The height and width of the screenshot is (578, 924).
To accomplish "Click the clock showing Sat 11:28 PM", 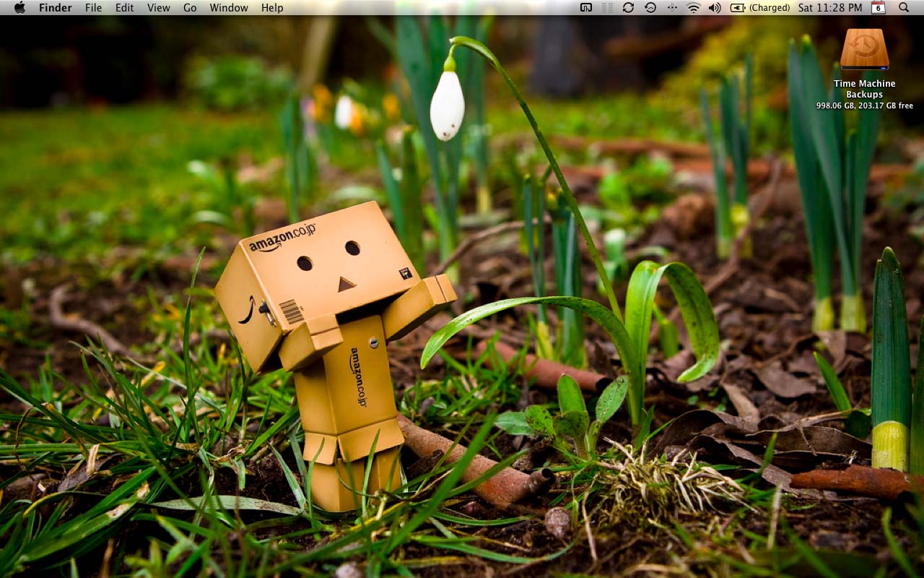I will pyautogui.click(x=830, y=8).
